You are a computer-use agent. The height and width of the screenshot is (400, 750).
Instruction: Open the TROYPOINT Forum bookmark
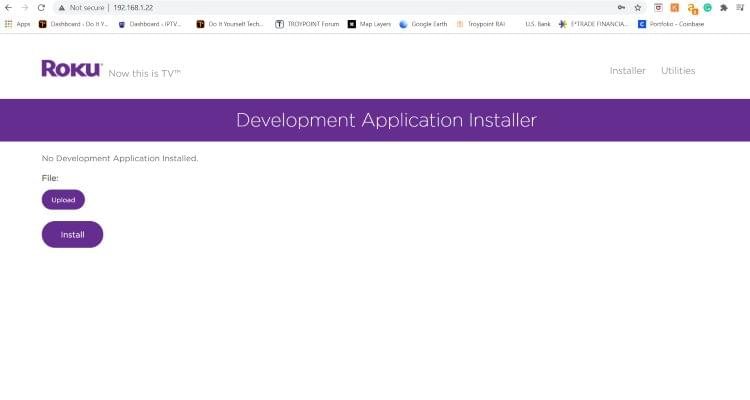pos(308,23)
